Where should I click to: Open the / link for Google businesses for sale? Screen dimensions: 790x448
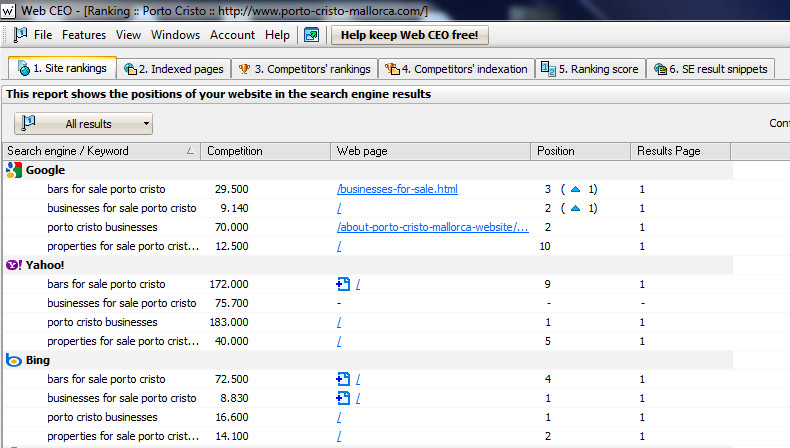point(339,208)
